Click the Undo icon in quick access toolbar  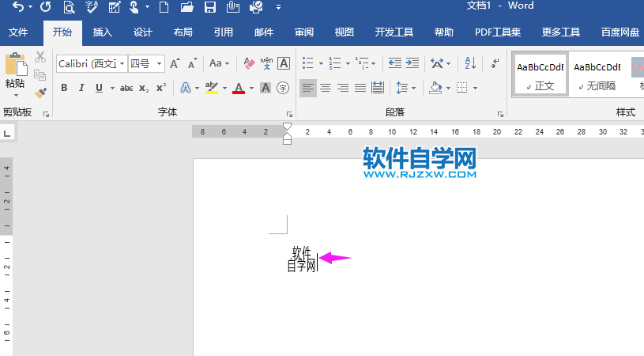pos(18,6)
